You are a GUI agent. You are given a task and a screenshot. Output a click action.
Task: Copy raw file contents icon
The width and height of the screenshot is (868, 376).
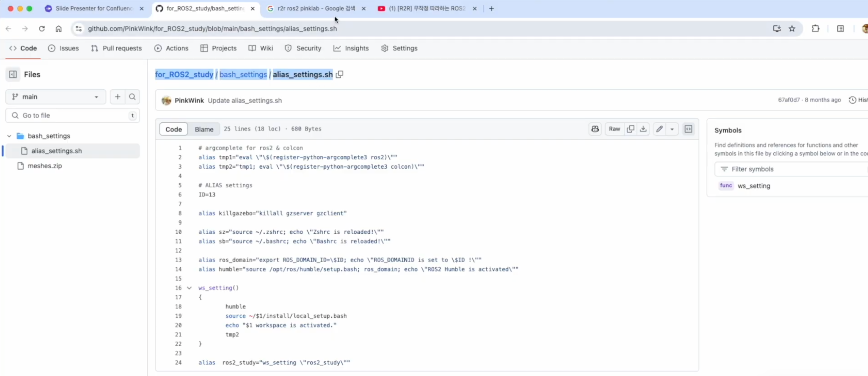click(x=630, y=129)
